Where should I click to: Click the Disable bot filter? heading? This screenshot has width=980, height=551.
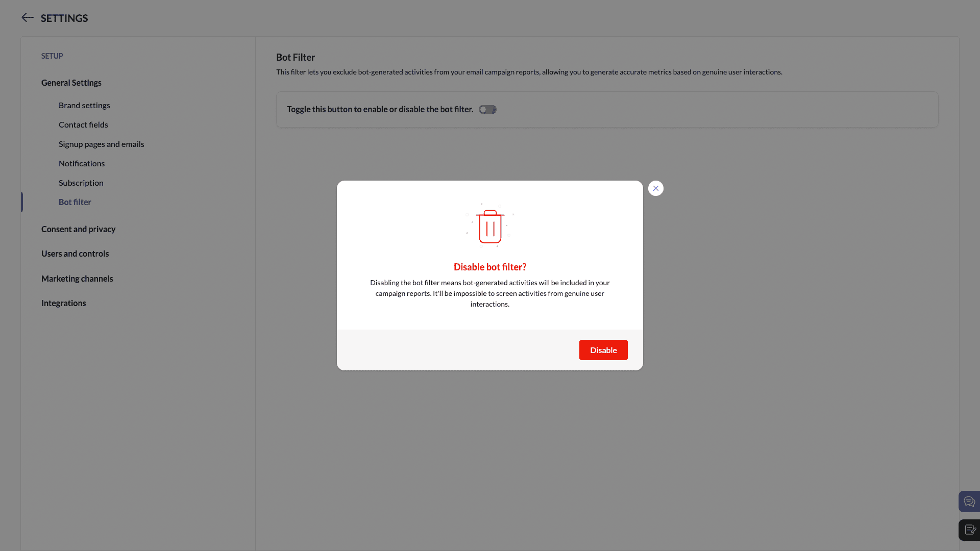point(489,267)
